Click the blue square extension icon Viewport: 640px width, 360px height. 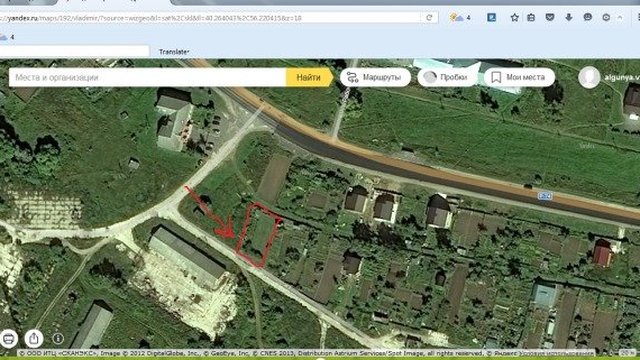[491, 18]
